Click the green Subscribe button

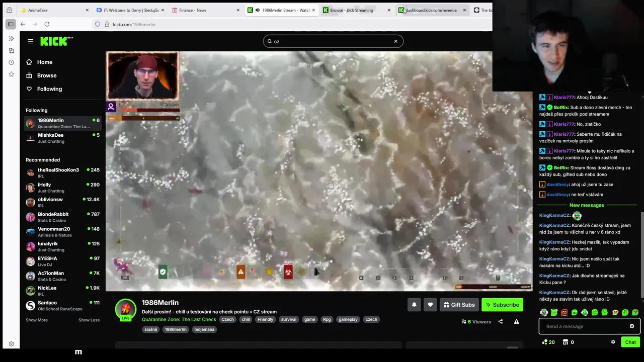[x=502, y=305]
